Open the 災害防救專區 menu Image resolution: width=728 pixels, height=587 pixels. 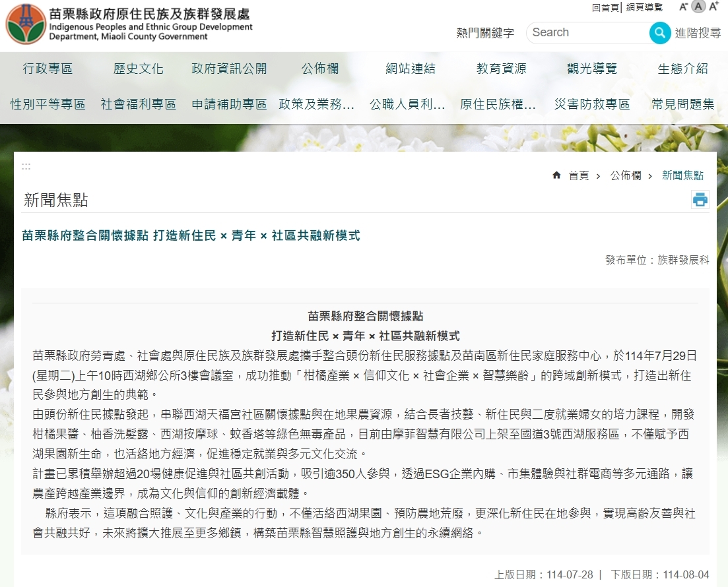592,104
